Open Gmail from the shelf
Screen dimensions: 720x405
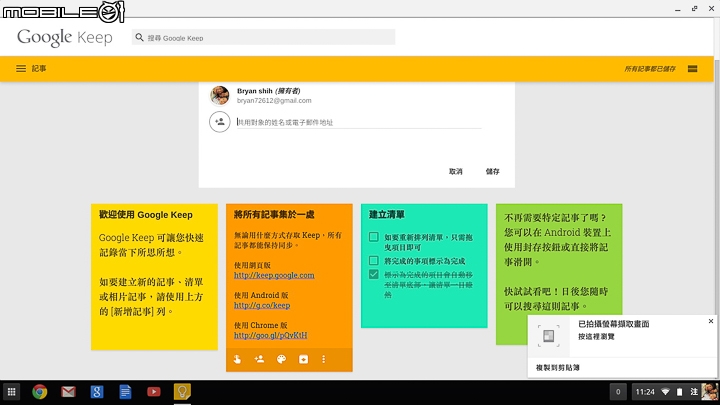click(68, 392)
